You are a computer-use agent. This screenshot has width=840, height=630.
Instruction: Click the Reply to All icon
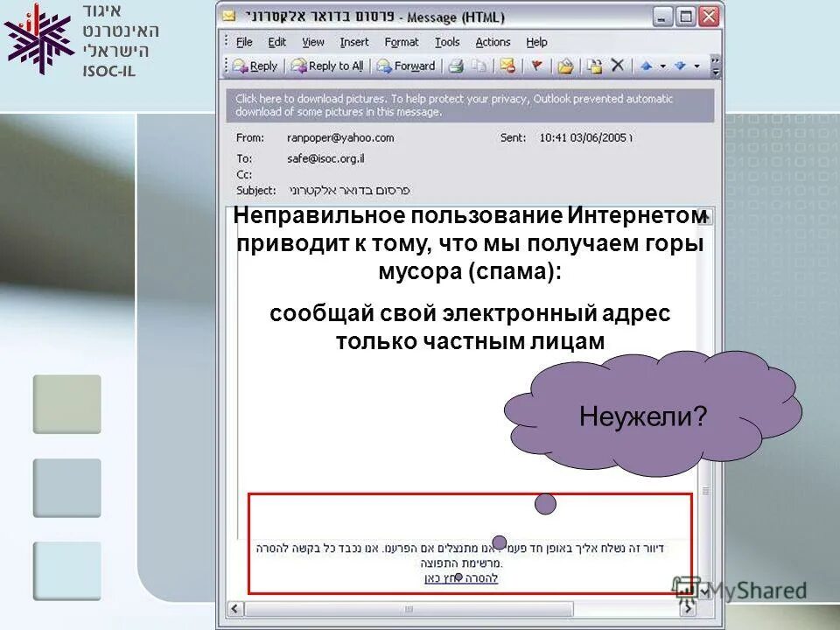pos(327,66)
